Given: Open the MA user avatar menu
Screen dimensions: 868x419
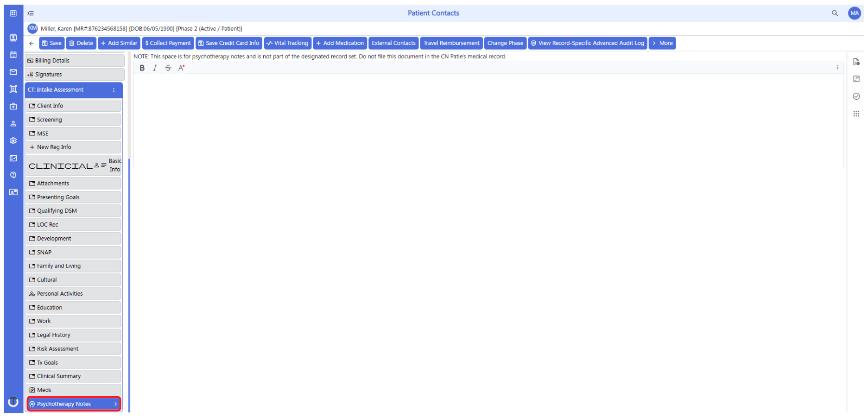Looking at the screenshot, I should click(x=854, y=13).
